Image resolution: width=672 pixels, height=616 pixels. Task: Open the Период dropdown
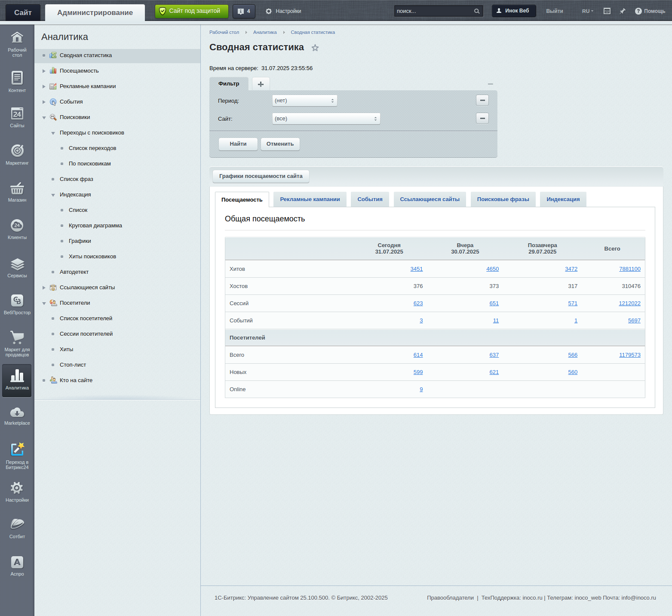click(x=304, y=101)
